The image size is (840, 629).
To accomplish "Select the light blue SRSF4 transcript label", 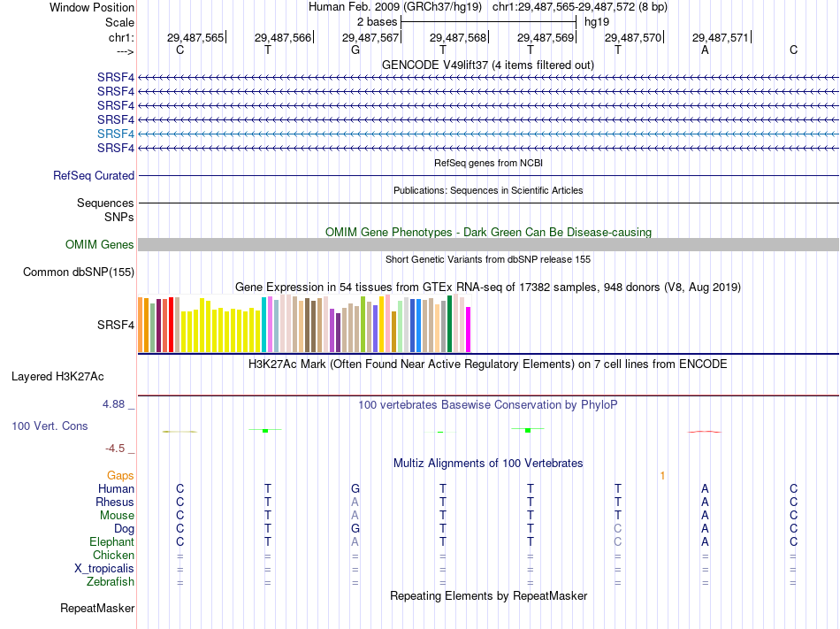I will [x=116, y=134].
